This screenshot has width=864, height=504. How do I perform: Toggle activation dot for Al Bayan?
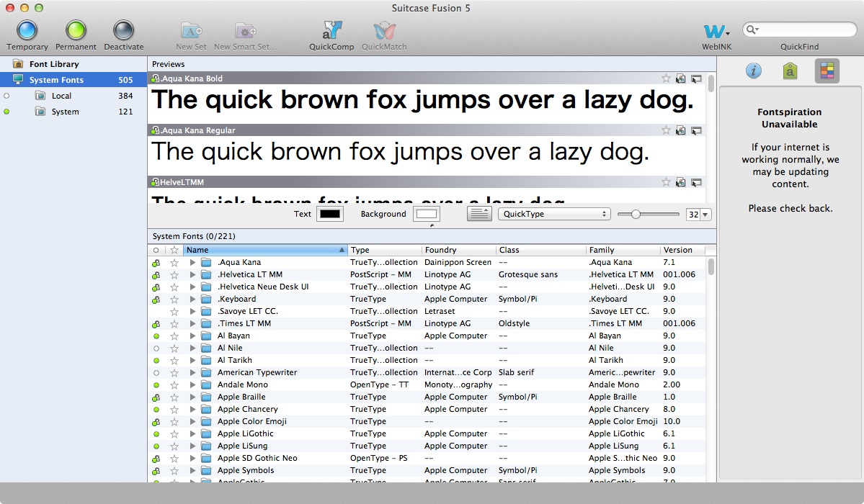click(156, 336)
